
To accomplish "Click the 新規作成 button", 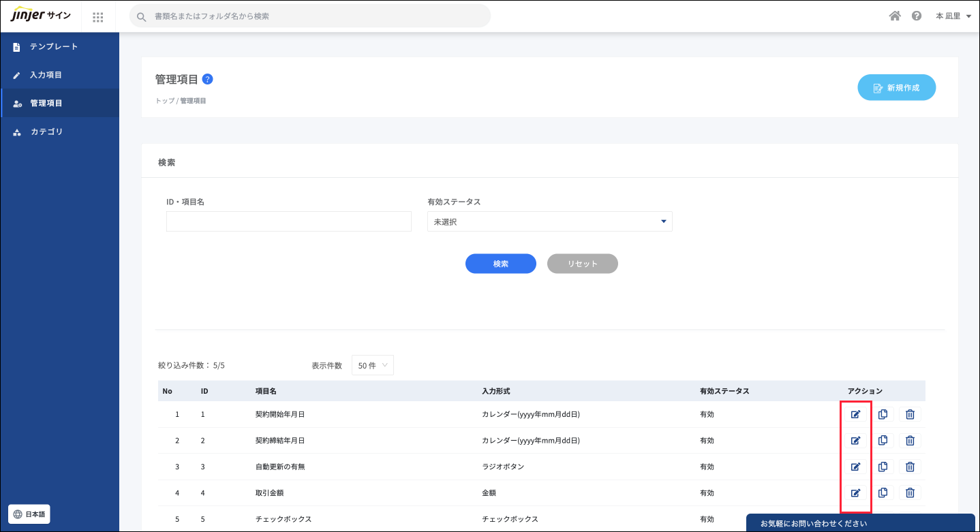I will click(896, 88).
